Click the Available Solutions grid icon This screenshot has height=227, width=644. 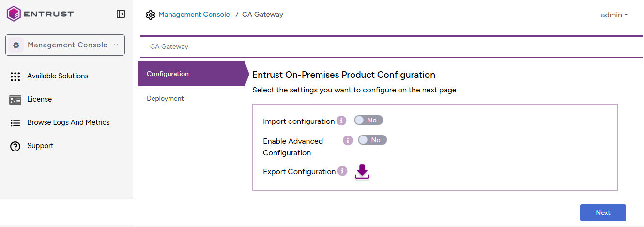15,76
